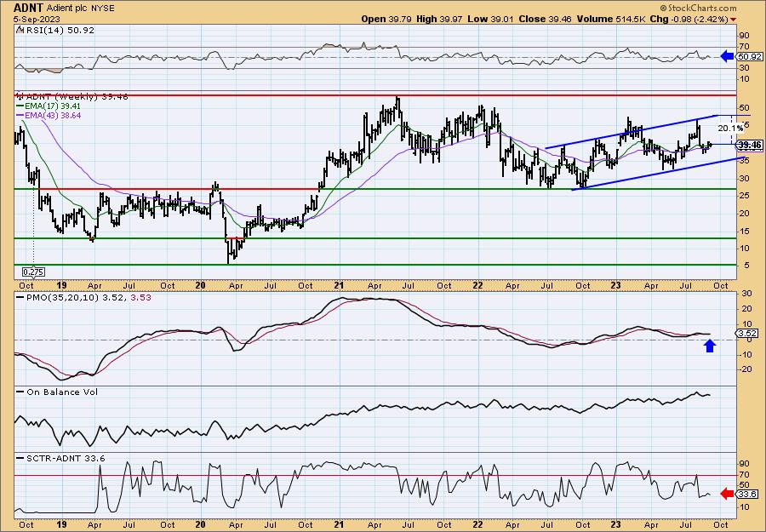
Task: Click the EMA(17) 39.41 legend entry
Action: [49, 106]
